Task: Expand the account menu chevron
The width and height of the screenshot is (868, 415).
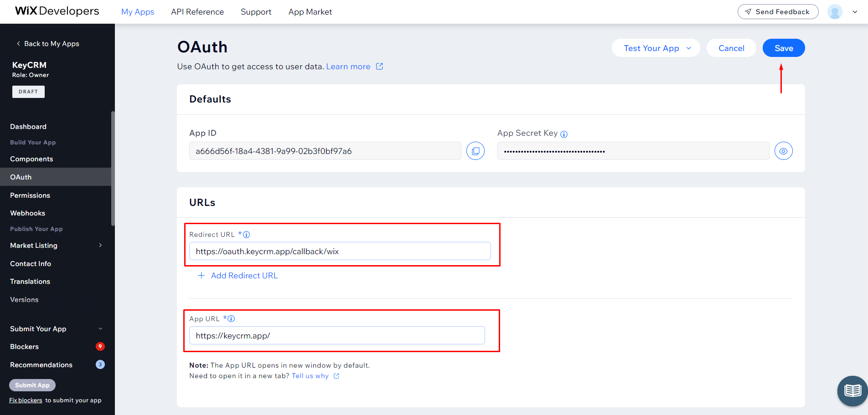Action: 855,12
